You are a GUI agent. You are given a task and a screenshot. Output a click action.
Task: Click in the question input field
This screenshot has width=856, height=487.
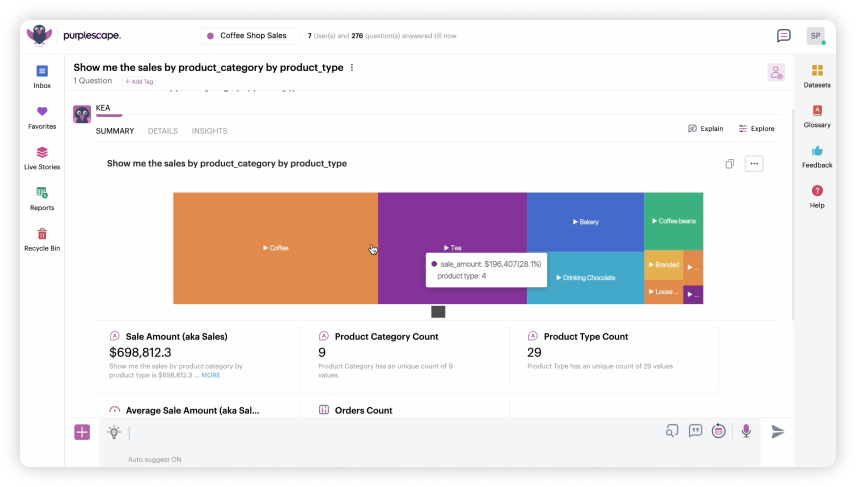point(390,432)
